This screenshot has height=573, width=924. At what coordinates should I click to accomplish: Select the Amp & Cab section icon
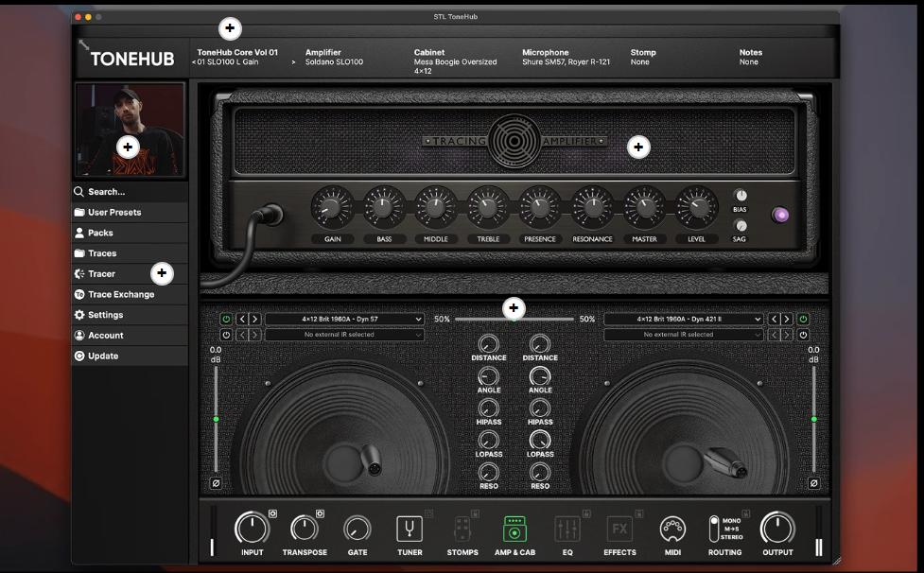coord(514,529)
